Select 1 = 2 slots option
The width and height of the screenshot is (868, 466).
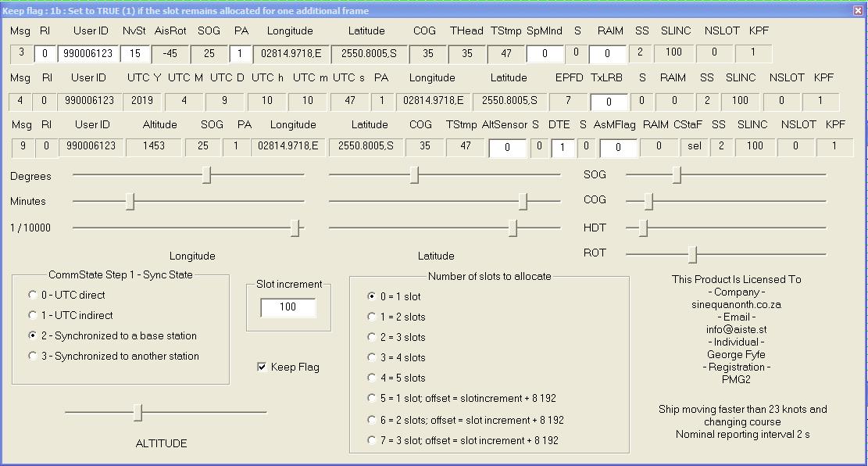(x=372, y=317)
